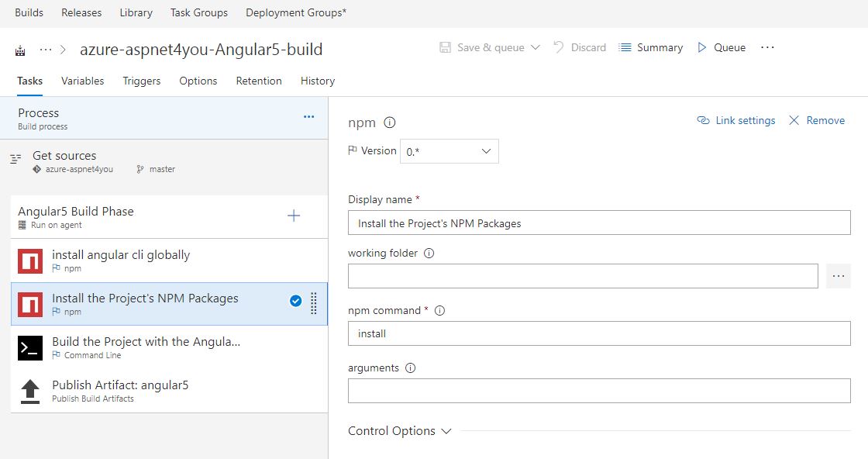Click the Queue play icon
The width and height of the screenshot is (868, 459).
pos(702,47)
